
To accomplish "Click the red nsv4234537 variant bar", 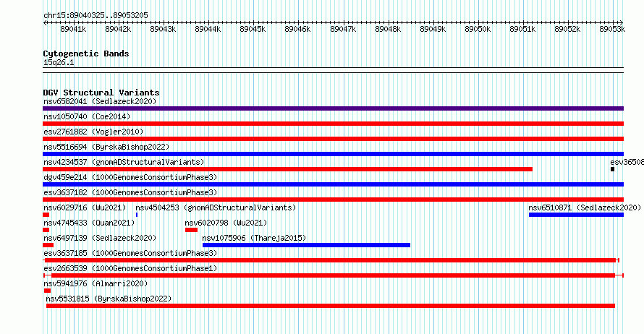I will [287, 169].
